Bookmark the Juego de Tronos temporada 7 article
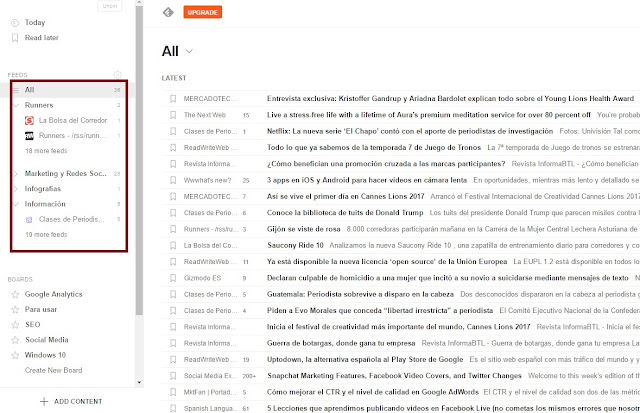640x413 pixels. point(173,148)
